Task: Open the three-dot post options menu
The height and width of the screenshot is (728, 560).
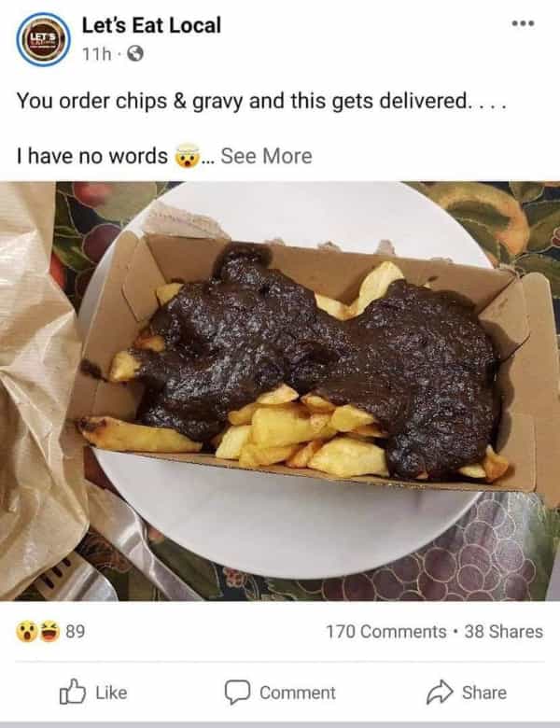Action: point(524,23)
